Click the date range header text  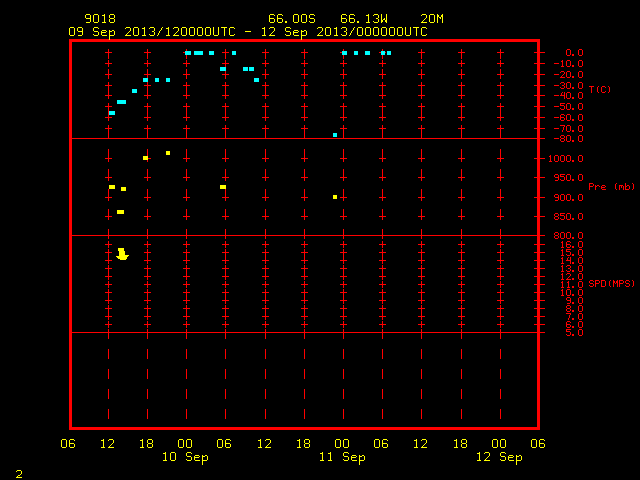click(248, 32)
